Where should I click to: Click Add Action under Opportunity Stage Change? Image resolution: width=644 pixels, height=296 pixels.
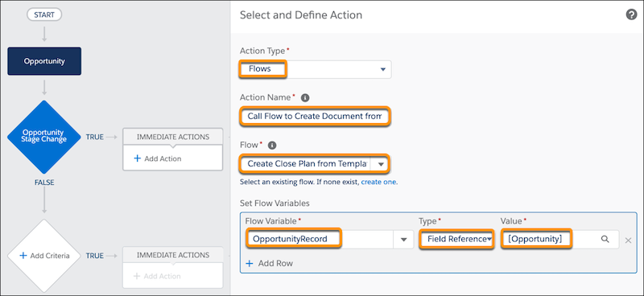coord(158,158)
